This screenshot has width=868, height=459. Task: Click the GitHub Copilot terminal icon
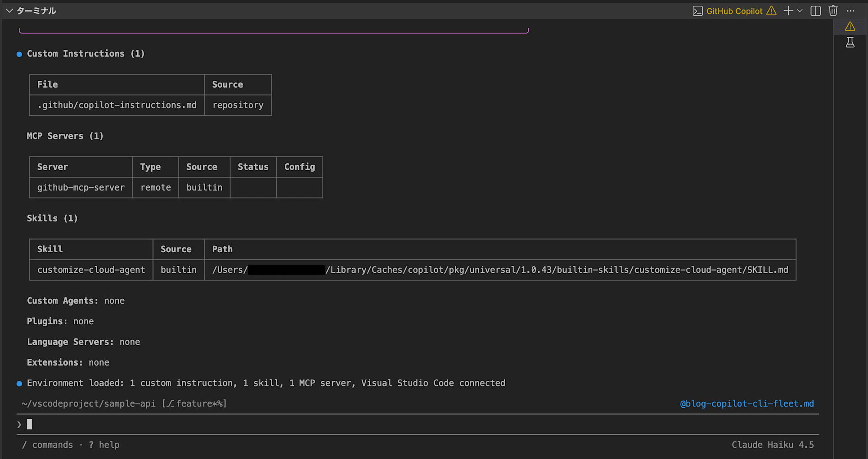[697, 11]
